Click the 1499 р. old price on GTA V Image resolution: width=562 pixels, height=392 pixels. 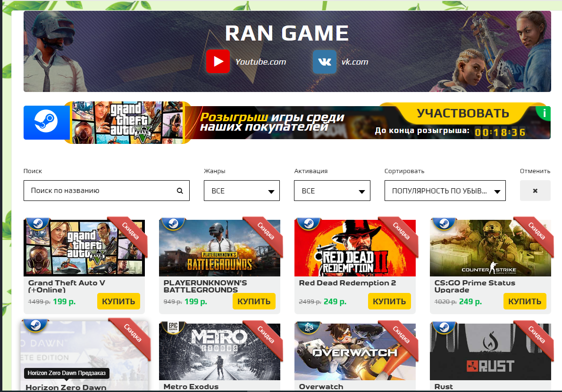click(39, 302)
